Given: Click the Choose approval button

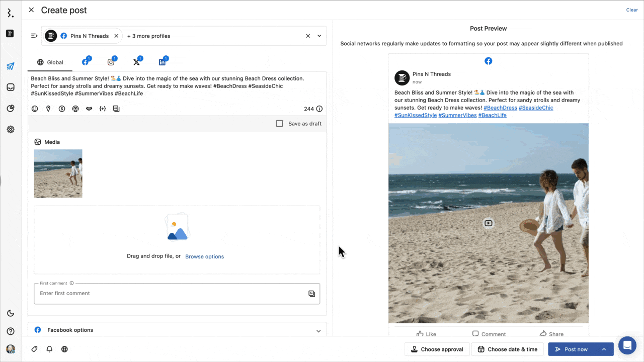Looking at the screenshot, I should pyautogui.click(x=437, y=349).
